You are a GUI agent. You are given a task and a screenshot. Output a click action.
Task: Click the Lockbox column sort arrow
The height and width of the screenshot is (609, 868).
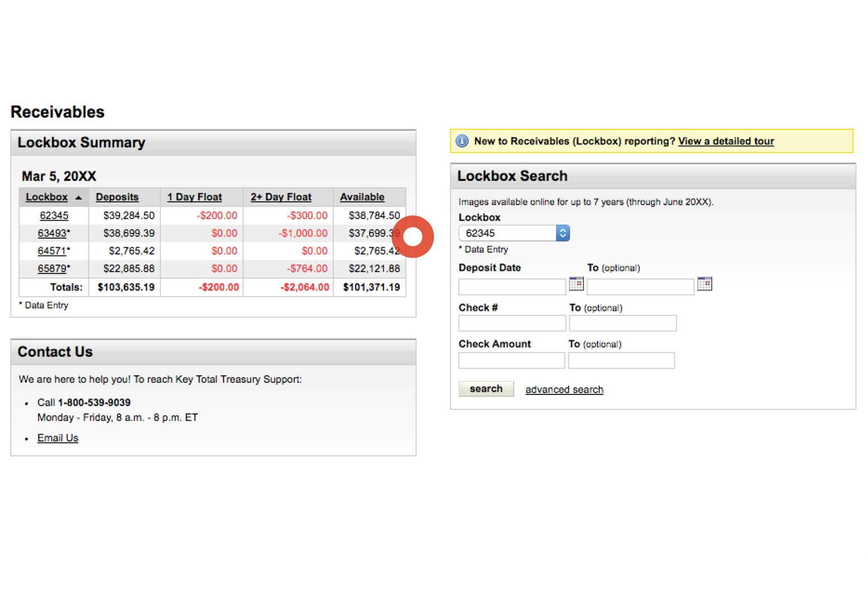(x=78, y=197)
